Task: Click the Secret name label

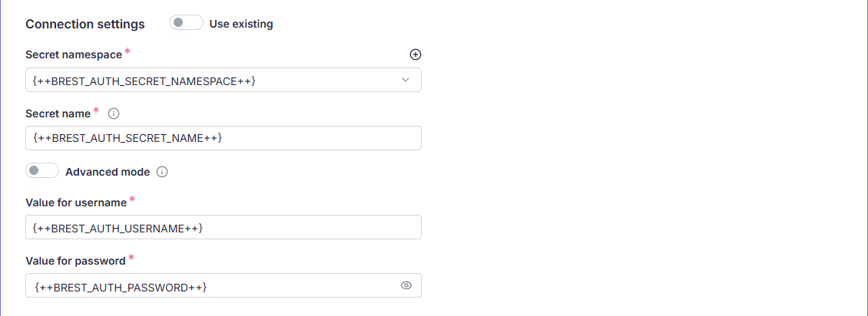Action: pyautogui.click(x=58, y=114)
